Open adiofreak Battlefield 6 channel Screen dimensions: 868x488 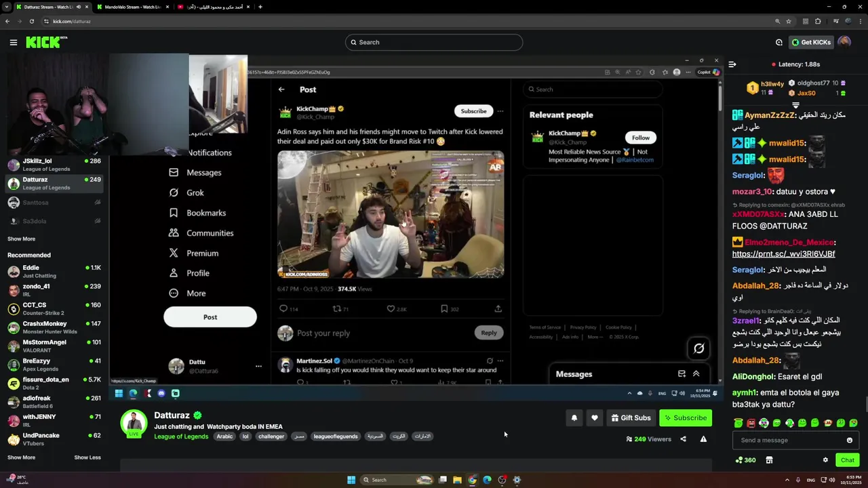pyautogui.click(x=54, y=402)
